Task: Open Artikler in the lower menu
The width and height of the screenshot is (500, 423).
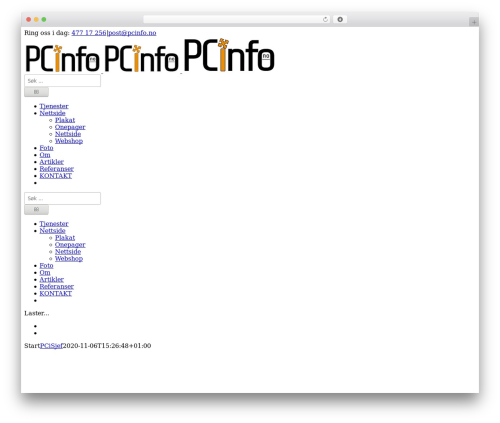Action: click(x=51, y=280)
